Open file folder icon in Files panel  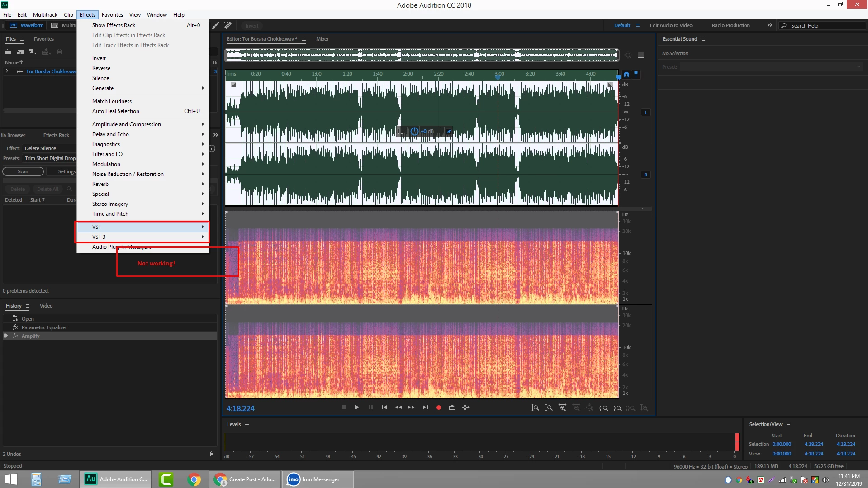(x=8, y=52)
